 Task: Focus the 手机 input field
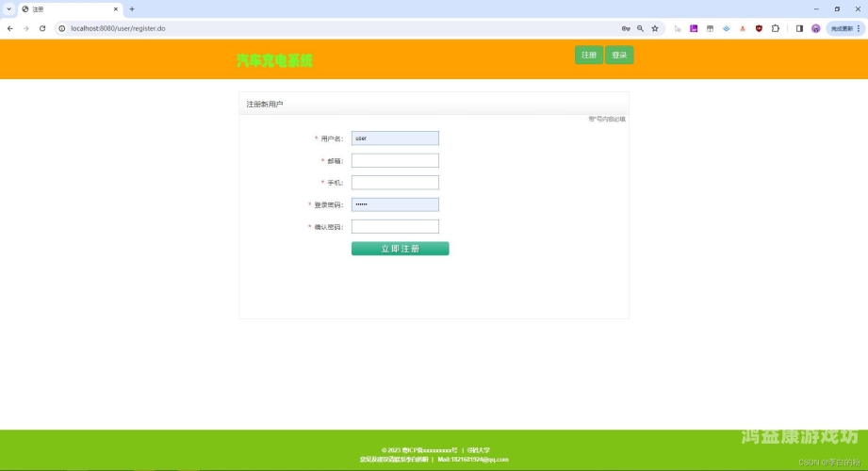point(395,183)
